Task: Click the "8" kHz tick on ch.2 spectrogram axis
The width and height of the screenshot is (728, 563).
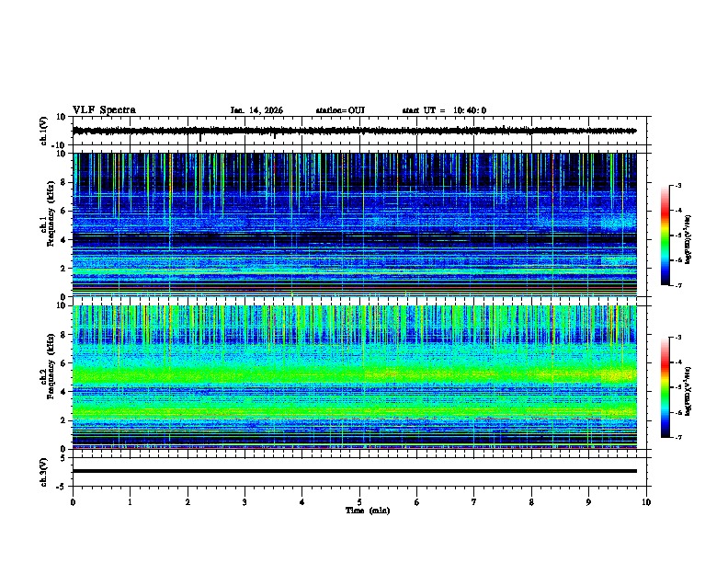Action: pyautogui.click(x=64, y=335)
